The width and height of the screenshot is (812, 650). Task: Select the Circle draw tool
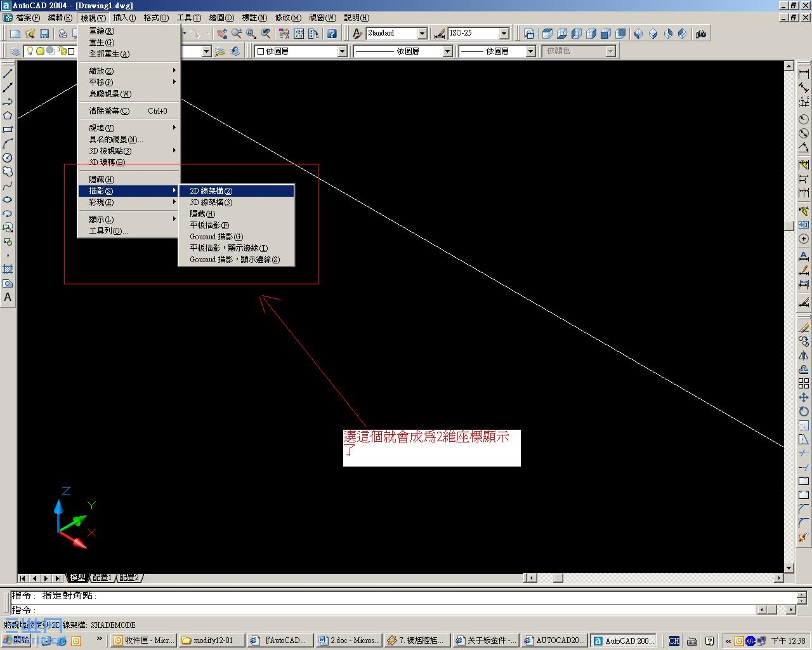(x=8, y=157)
